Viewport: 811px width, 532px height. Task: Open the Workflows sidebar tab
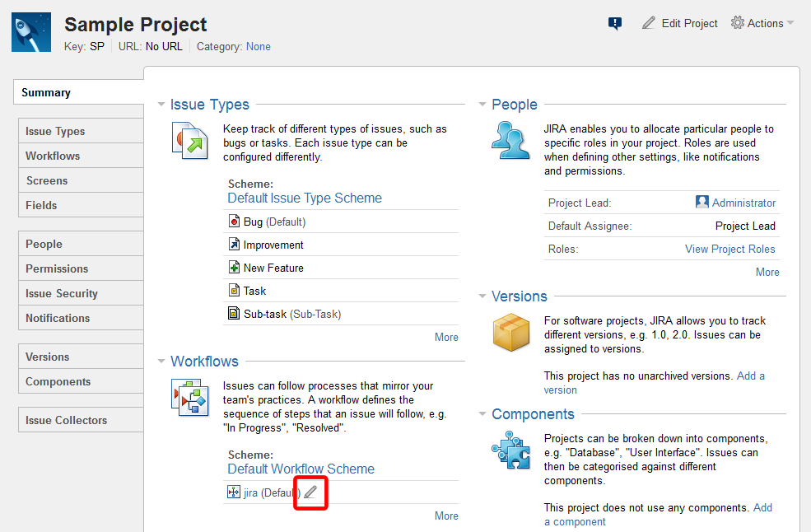click(82, 156)
